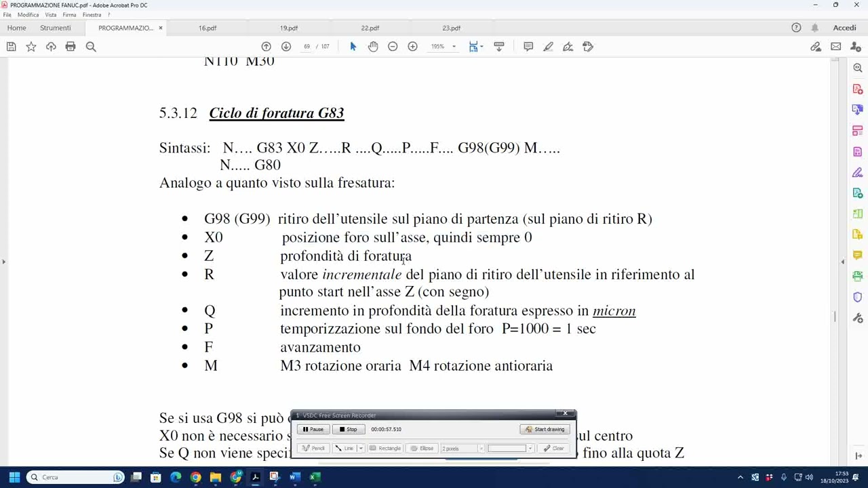Show hidden system tray icons chevron

pyautogui.click(x=740, y=477)
